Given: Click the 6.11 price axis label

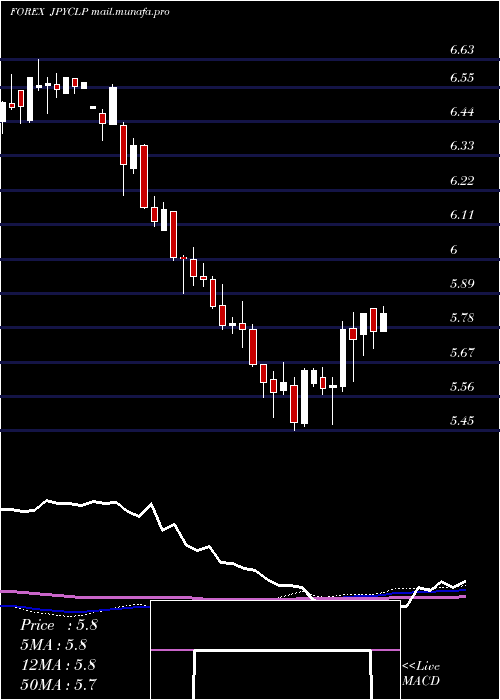Looking at the screenshot, I should click(461, 215).
